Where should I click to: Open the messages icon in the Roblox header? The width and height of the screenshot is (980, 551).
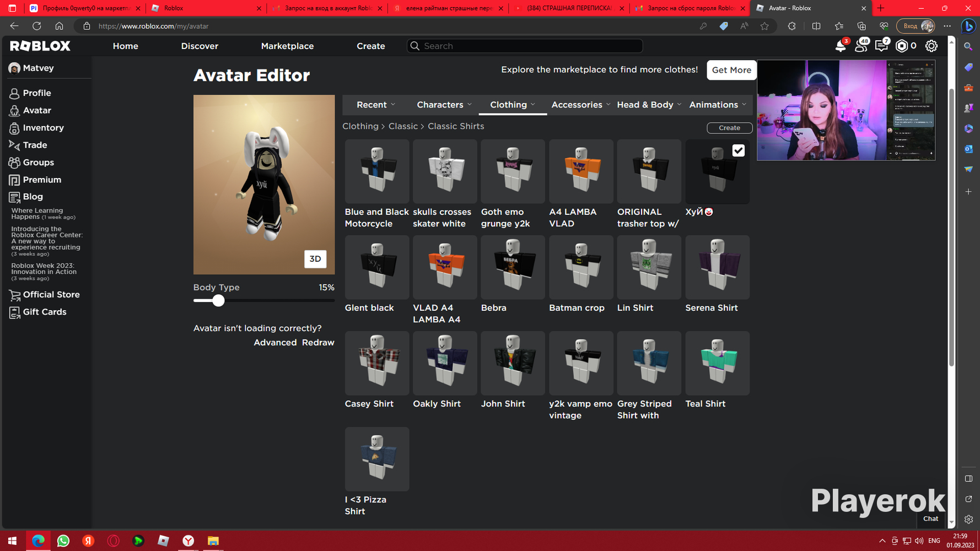click(881, 46)
